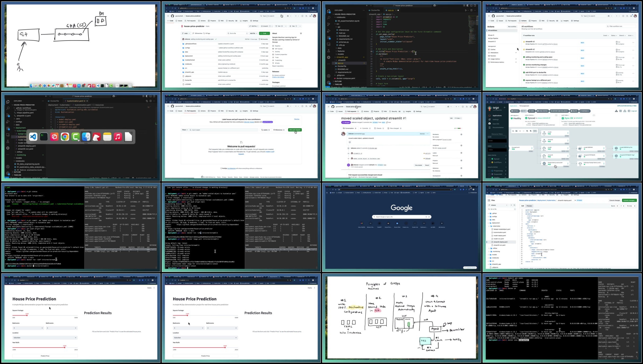Check the OutOfSync filter in Argo

coord(489,162)
